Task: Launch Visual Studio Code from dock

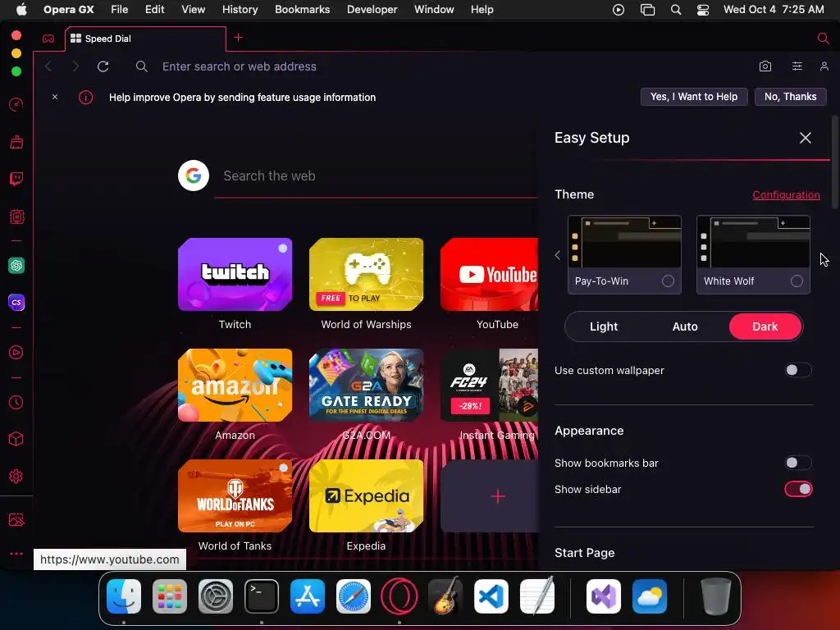Action: click(x=491, y=596)
